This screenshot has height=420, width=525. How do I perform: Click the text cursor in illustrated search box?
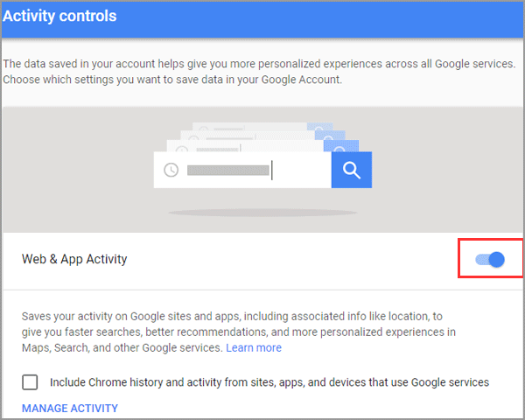(x=272, y=170)
